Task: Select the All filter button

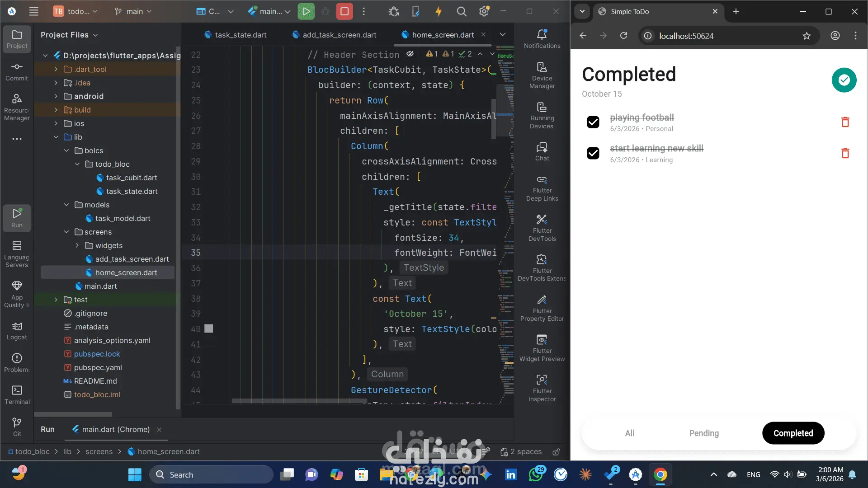Action: [x=629, y=433]
